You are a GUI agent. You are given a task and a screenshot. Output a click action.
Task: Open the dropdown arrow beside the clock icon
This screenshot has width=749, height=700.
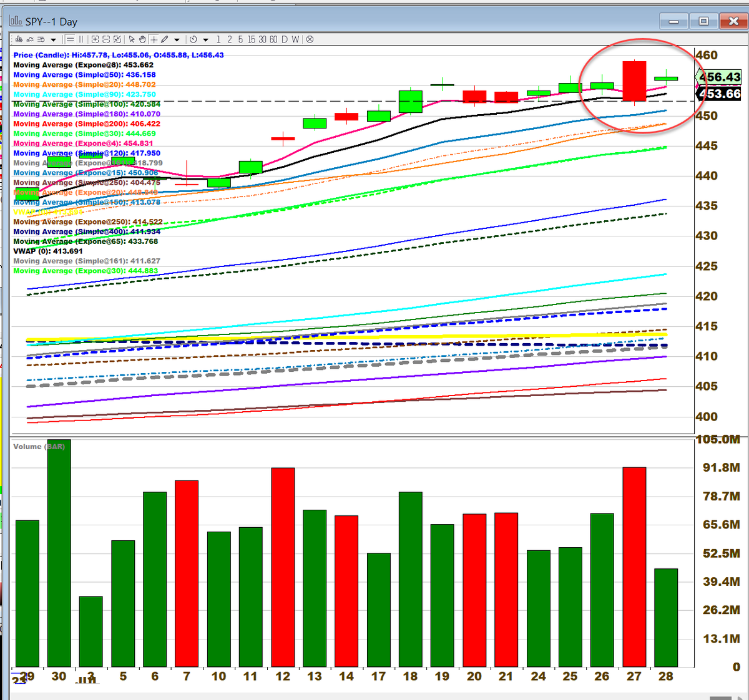205,40
